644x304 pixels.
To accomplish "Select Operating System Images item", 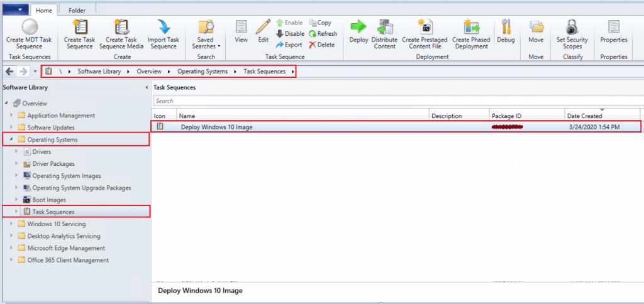I will point(67,176).
